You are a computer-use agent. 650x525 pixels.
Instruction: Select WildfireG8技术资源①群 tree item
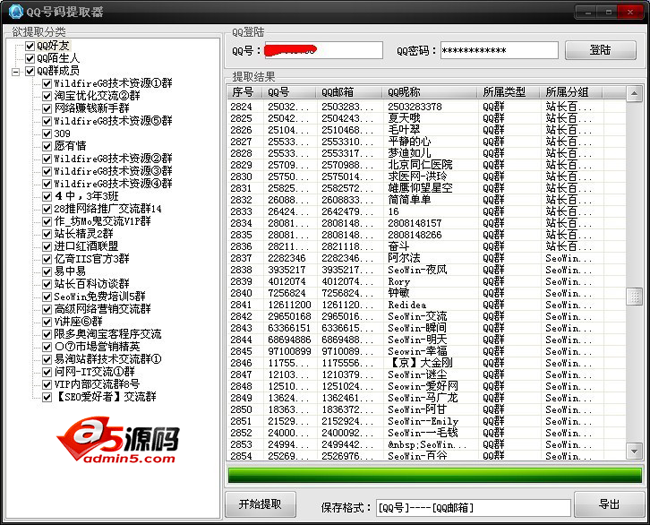click(x=113, y=83)
